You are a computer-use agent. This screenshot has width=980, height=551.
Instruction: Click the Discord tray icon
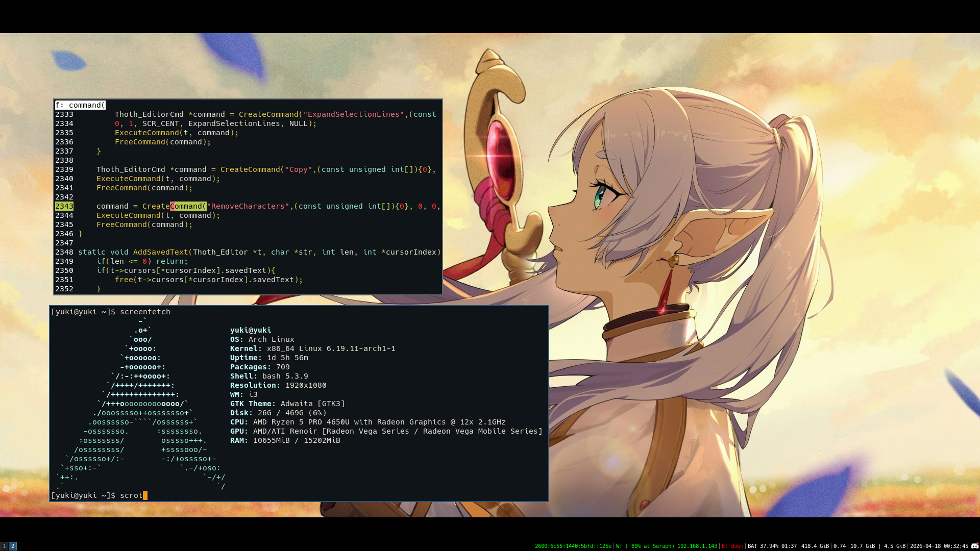tap(974, 546)
